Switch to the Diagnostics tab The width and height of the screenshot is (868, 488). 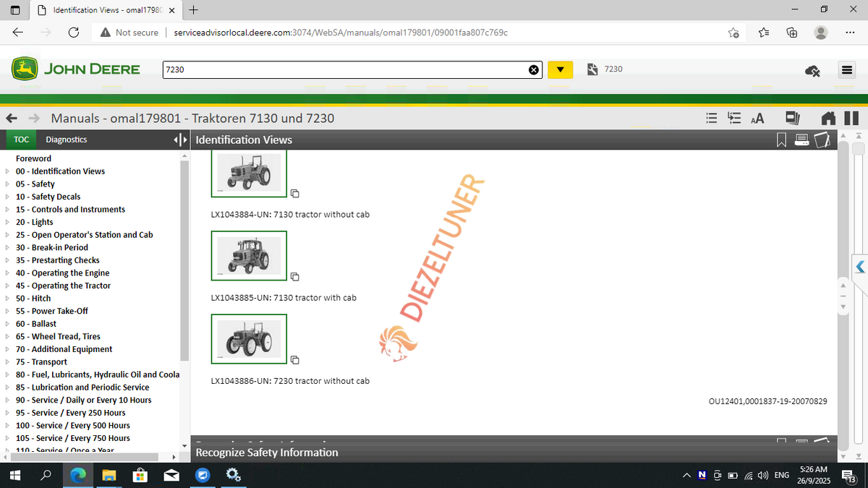(x=66, y=140)
